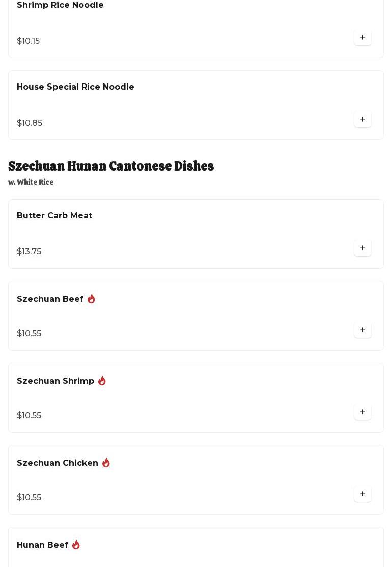
Task: Add Shrimp Rice Noodle to cart
Action: (x=362, y=37)
